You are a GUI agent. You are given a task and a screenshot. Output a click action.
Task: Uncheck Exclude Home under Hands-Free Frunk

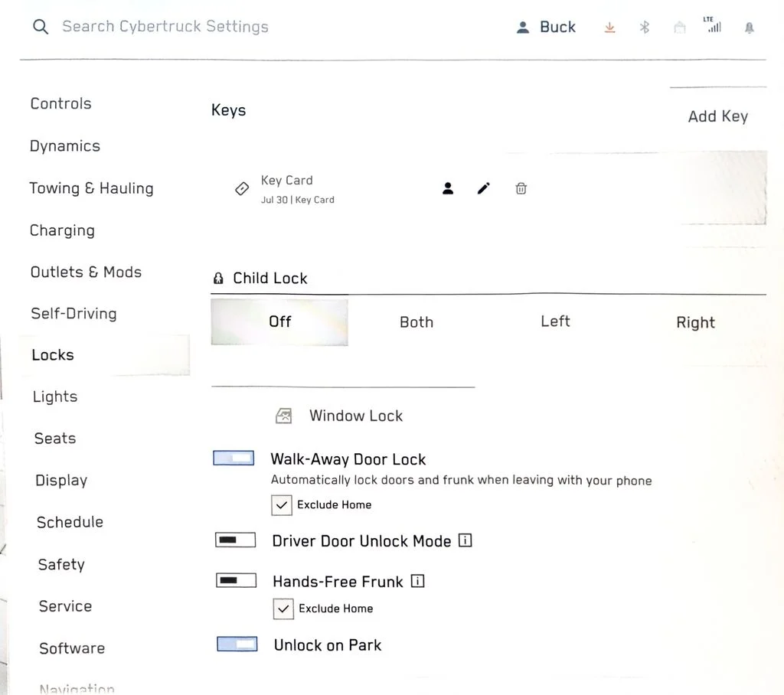click(283, 609)
